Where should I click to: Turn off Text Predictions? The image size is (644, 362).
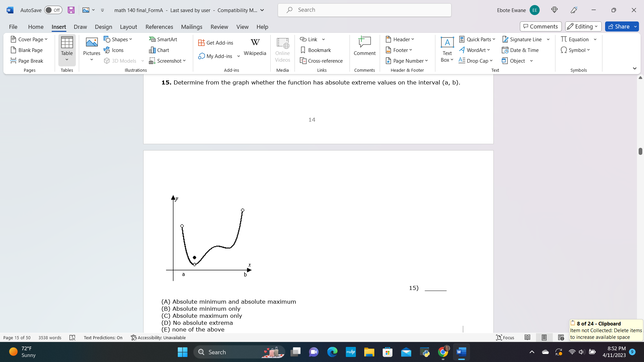[103, 338]
